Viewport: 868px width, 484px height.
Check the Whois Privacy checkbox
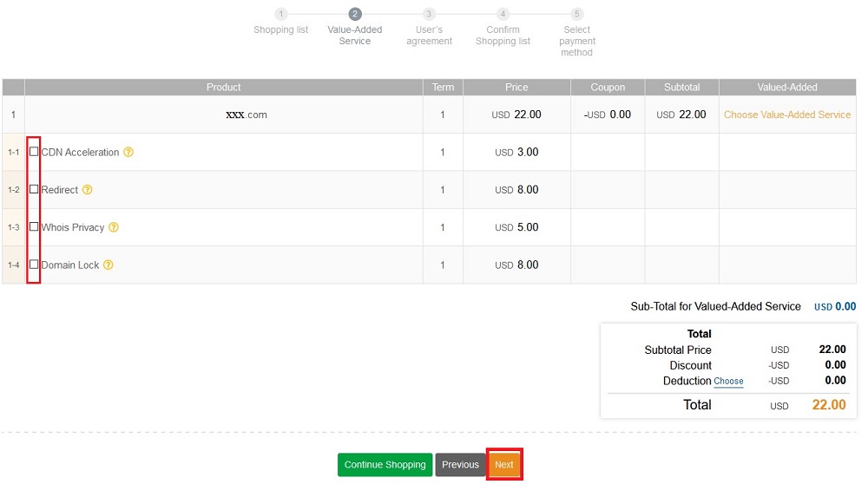34,226
